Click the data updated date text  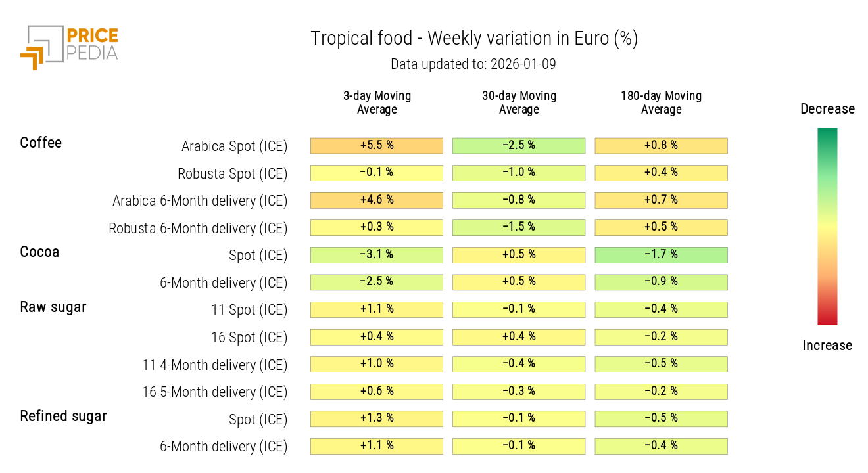[474, 64]
